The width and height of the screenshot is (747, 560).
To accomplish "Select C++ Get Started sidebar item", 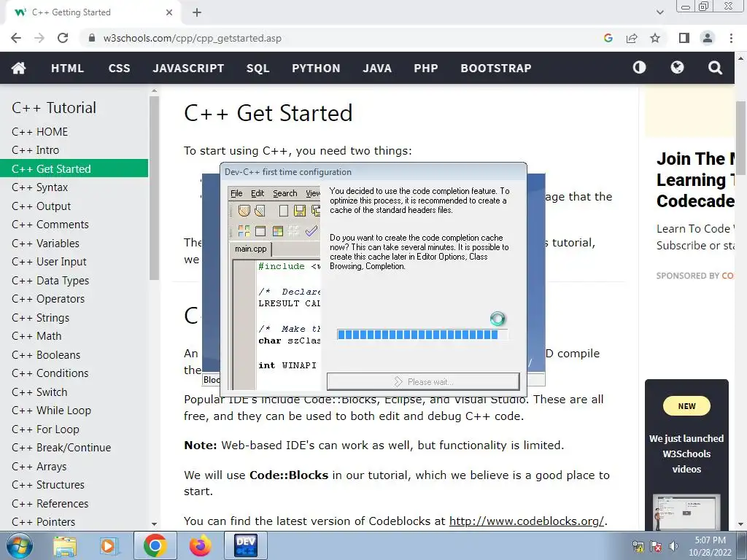I will coord(74,168).
